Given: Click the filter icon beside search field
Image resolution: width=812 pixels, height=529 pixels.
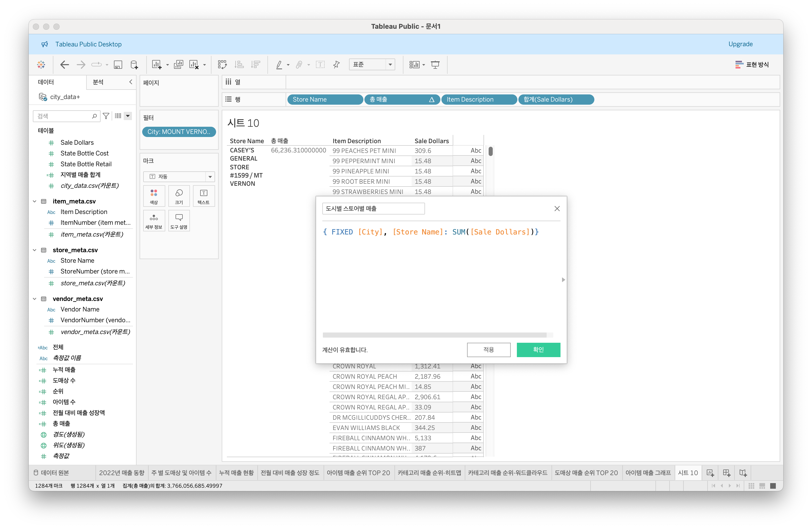Looking at the screenshot, I should [x=106, y=116].
